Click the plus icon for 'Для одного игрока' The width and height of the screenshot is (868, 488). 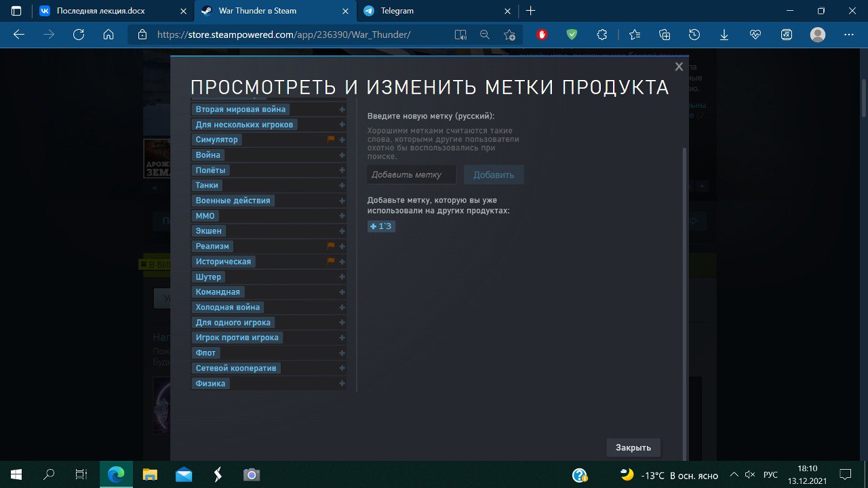(x=342, y=323)
